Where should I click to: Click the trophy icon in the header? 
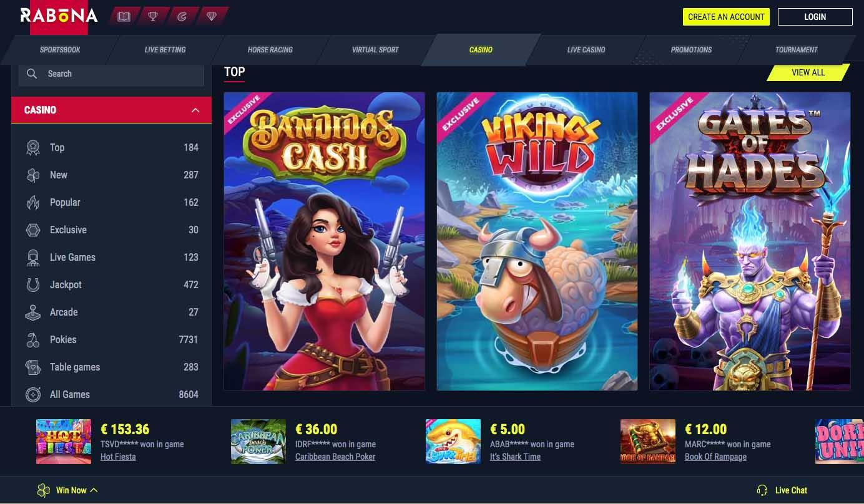pyautogui.click(x=153, y=17)
